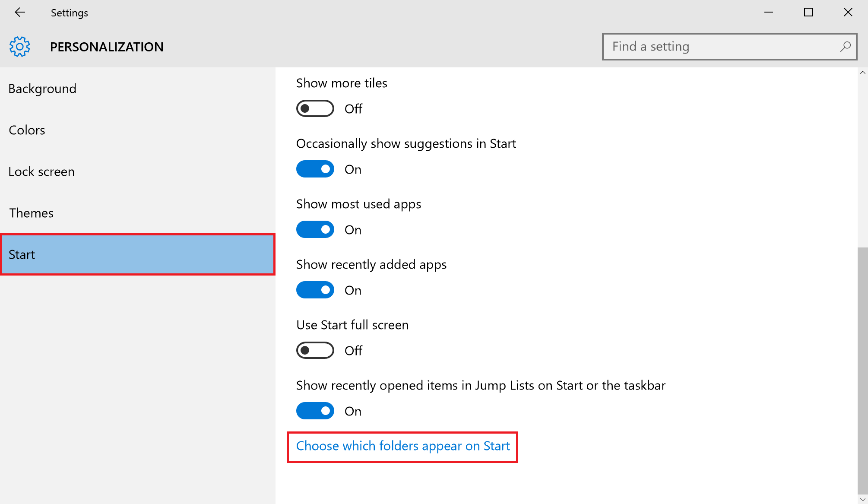Viewport: 868px width, 504px height.
Task: Select Start in the sidebar
Action: pos(22,254)
